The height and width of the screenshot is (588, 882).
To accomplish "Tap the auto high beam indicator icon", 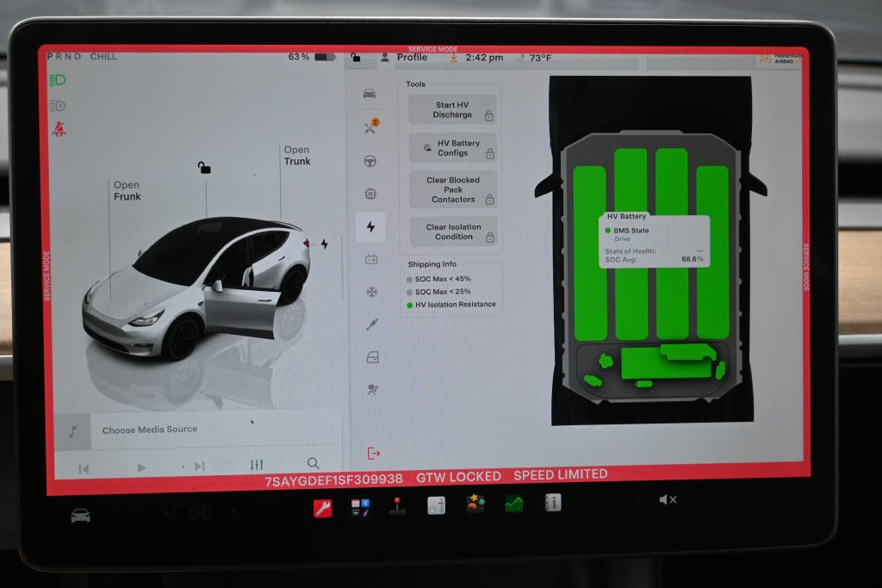I will click(x=58, y=105).
